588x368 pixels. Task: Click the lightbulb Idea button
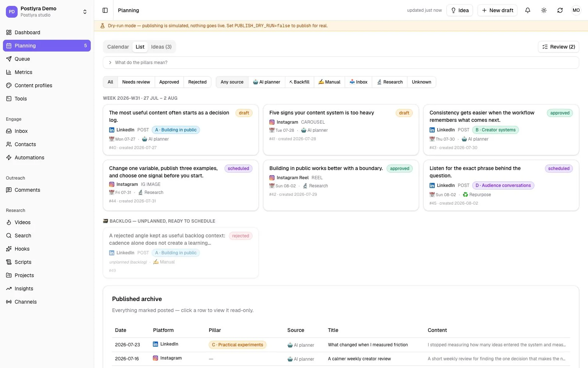[x=460, y=10]
